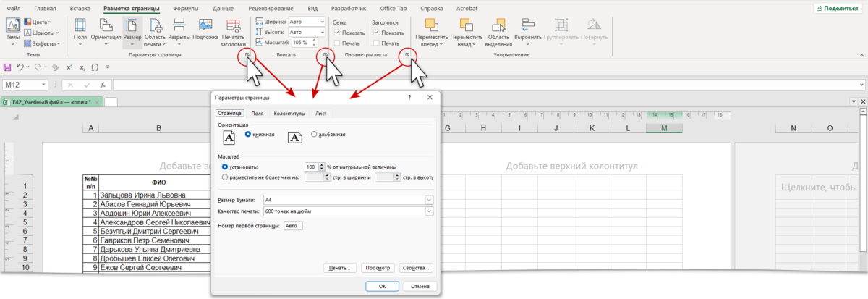Switch to the Колонтитулы tab in the dialog
This screenshot has width=868, height=299.
pyautogui.click(x=289, y=114)
